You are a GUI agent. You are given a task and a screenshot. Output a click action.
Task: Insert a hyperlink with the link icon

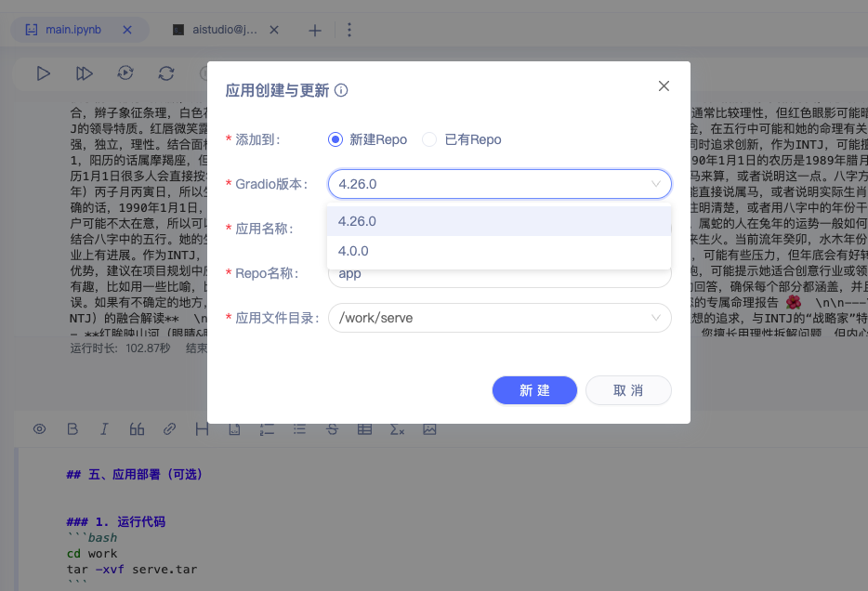tap(169, 429)
